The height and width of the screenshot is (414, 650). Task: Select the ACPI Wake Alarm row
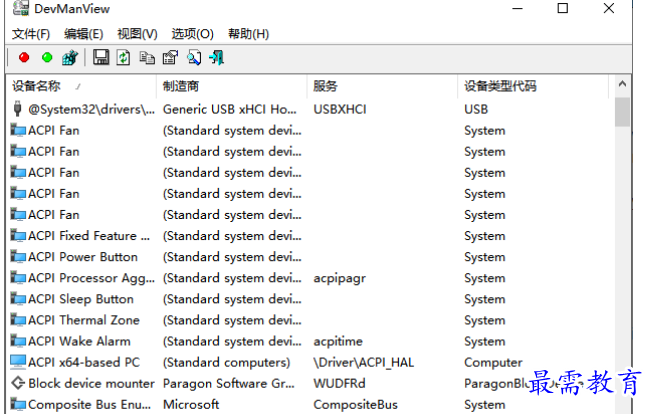[310, 341]
